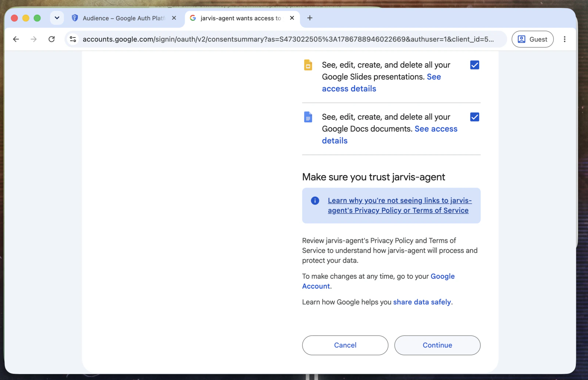Image resolution: width=588 pixels, height=380 pixels.
Task: Expand the tab search dropdown
Action: [x=57, y=18]
